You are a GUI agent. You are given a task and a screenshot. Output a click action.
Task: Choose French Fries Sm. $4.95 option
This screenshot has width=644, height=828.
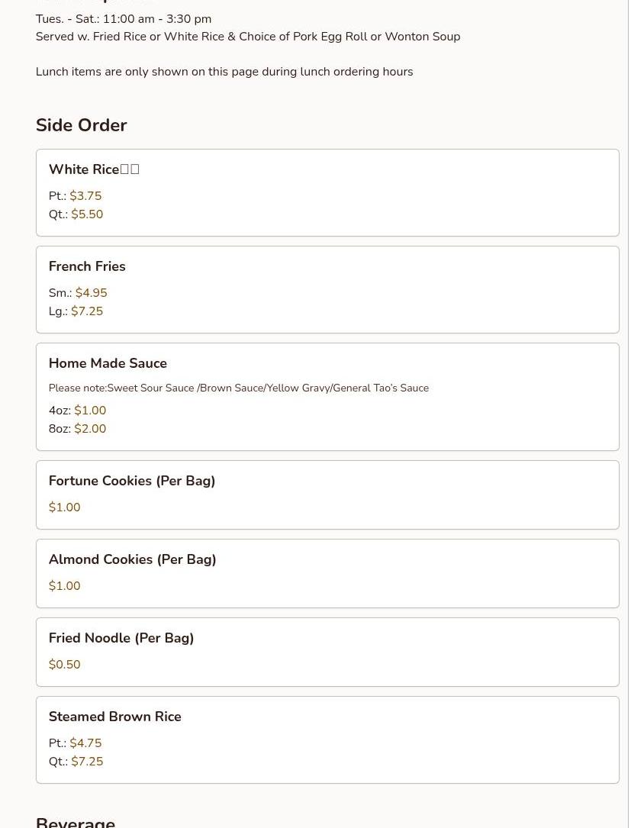78,293
